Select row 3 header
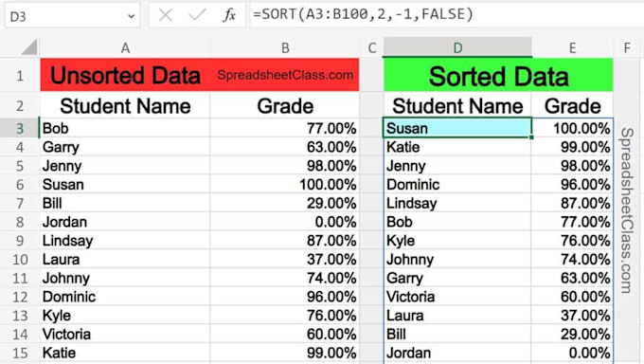Image resolution: width=644 pixels, height=364 pixels. [x=20, y=128]
